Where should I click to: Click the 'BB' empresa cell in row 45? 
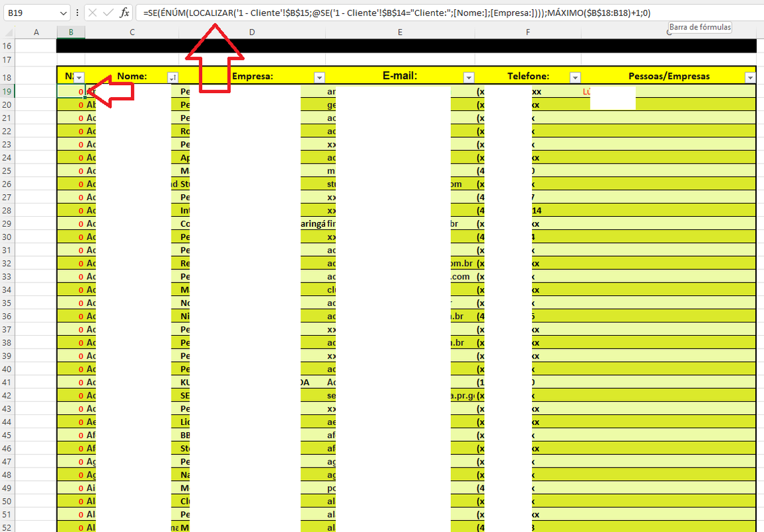tap(252, 435)
